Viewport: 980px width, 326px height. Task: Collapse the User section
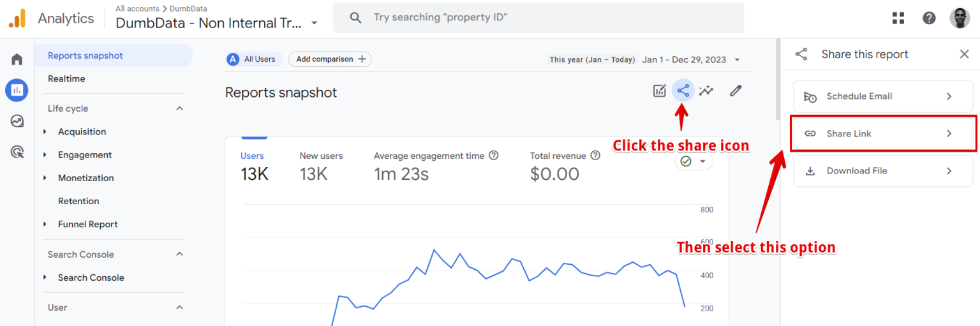[x=179, y=307]
